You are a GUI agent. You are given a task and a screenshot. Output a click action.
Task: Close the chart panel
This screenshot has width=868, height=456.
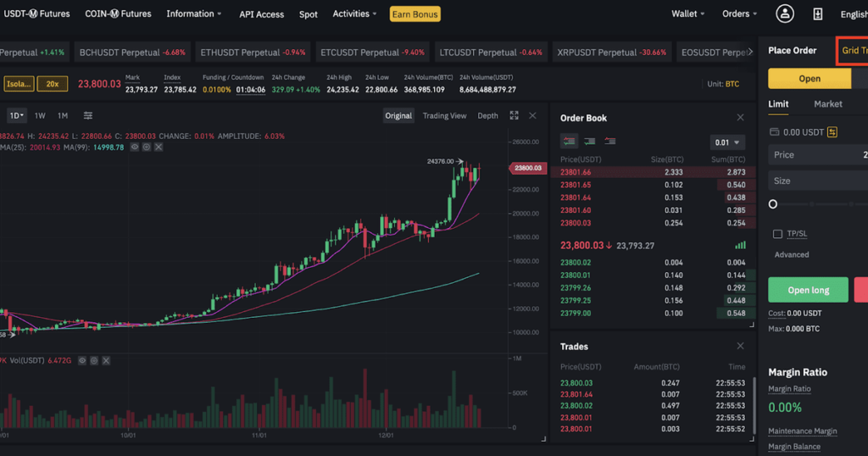[532, 115]
